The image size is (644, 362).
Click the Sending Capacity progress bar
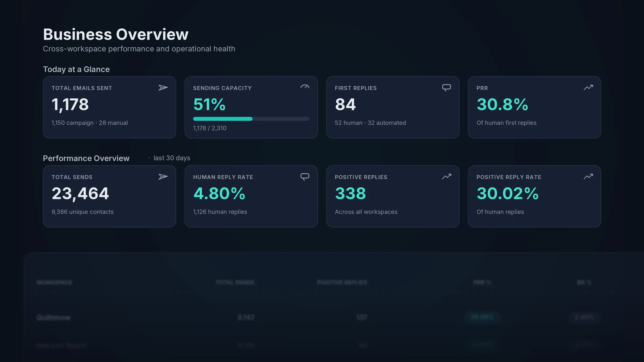[x=251, y=119]
